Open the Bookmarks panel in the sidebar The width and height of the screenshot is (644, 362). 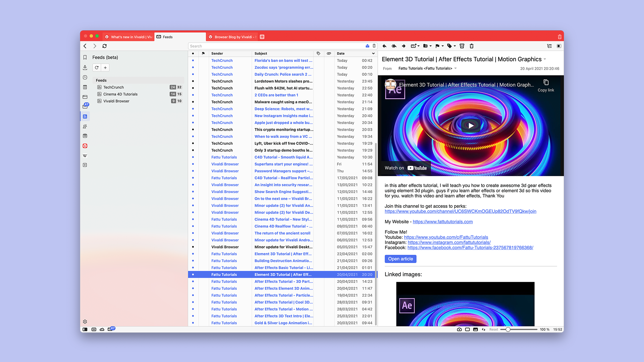(85, 57)
